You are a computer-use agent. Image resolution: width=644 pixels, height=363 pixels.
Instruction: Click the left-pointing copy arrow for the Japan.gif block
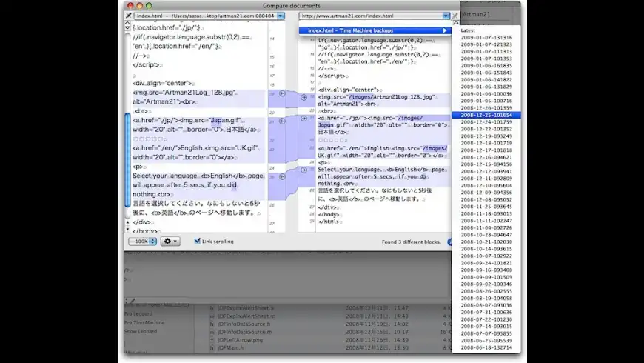click(x=281, y=121)
